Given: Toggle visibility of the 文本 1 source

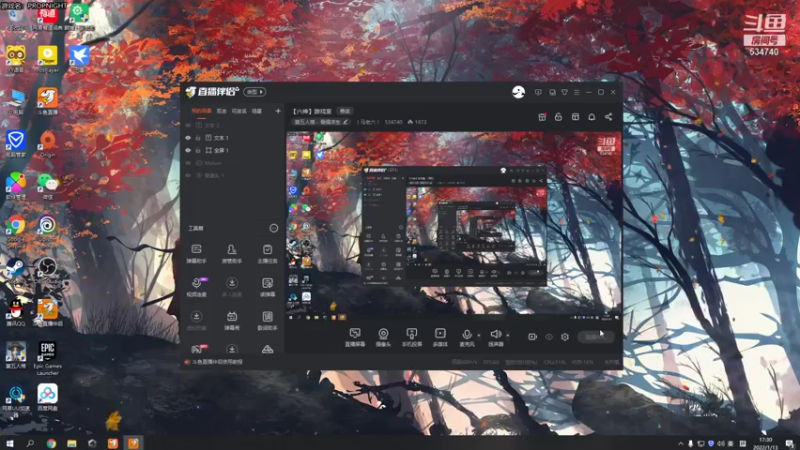Looking at the screenshot, I should coord(188,138).
